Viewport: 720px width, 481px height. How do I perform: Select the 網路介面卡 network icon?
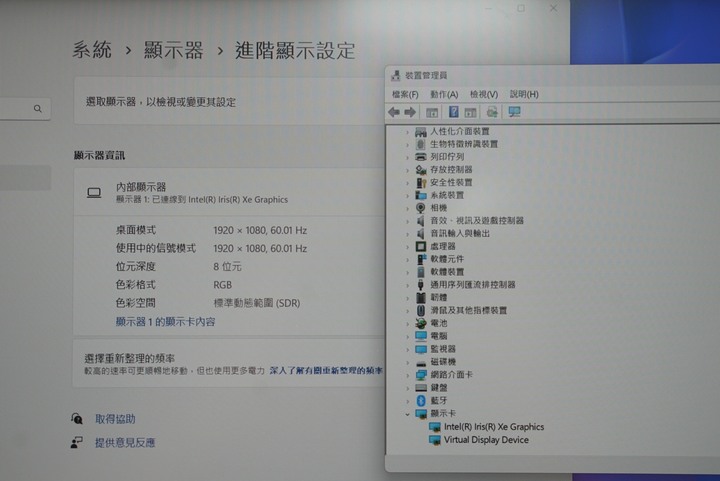point(421,375)
